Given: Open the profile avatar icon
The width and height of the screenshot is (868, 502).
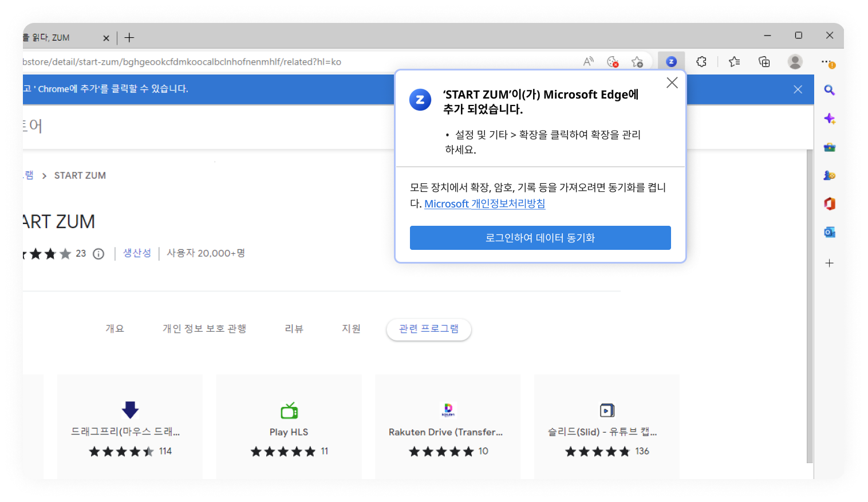Looking at the screenshot, I should click(x=795, y=61).
